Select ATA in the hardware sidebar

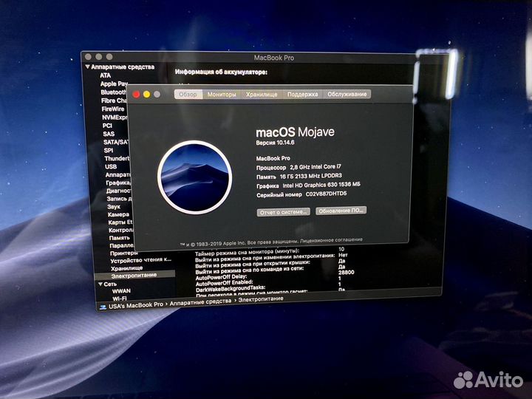pyautogui.click(x=106, y=75)
